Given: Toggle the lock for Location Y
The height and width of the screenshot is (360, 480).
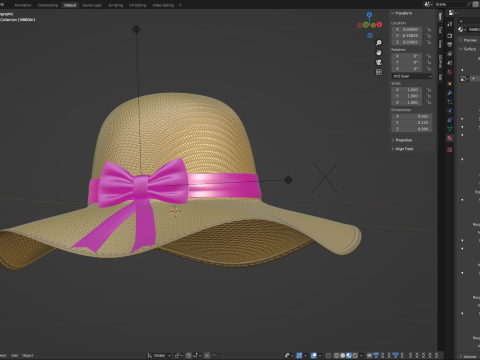Looking at the screenshot, I should (429, 36).
